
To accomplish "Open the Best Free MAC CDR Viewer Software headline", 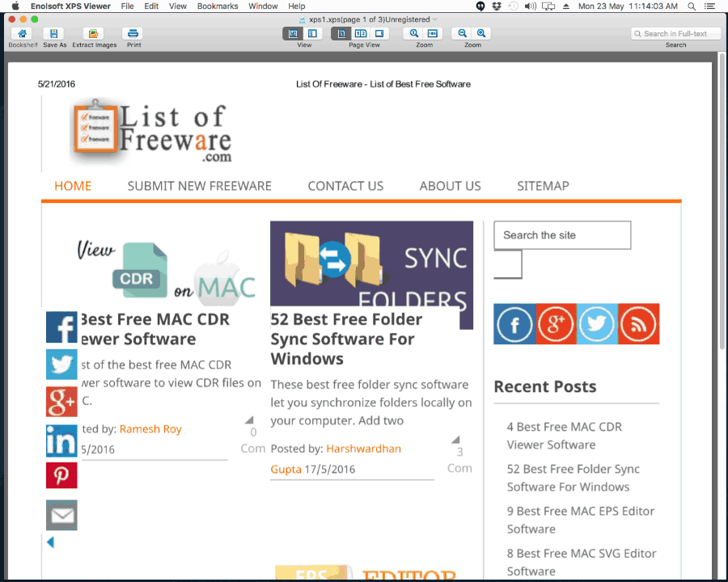I will click(154, 329).
